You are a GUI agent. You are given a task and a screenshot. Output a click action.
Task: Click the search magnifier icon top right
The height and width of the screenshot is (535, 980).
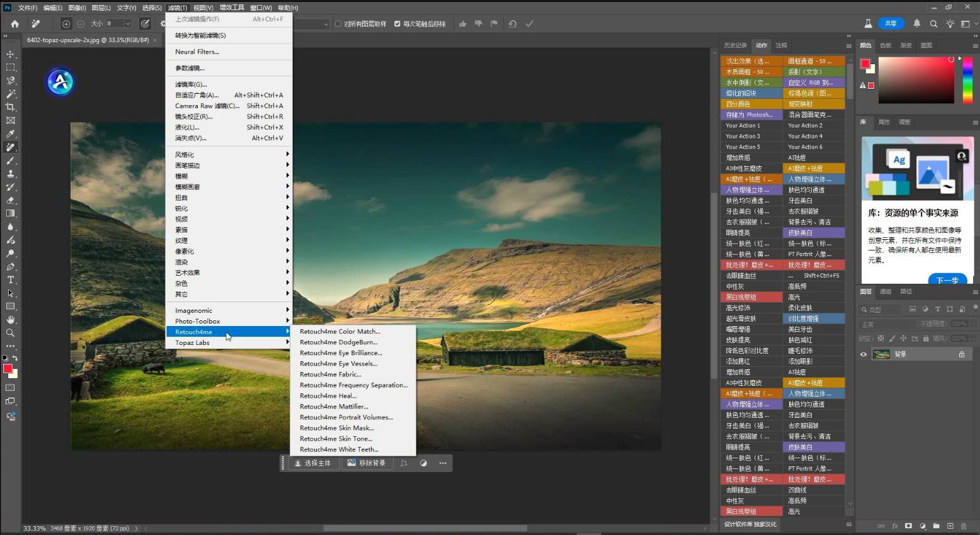click(x=933, y=24)
